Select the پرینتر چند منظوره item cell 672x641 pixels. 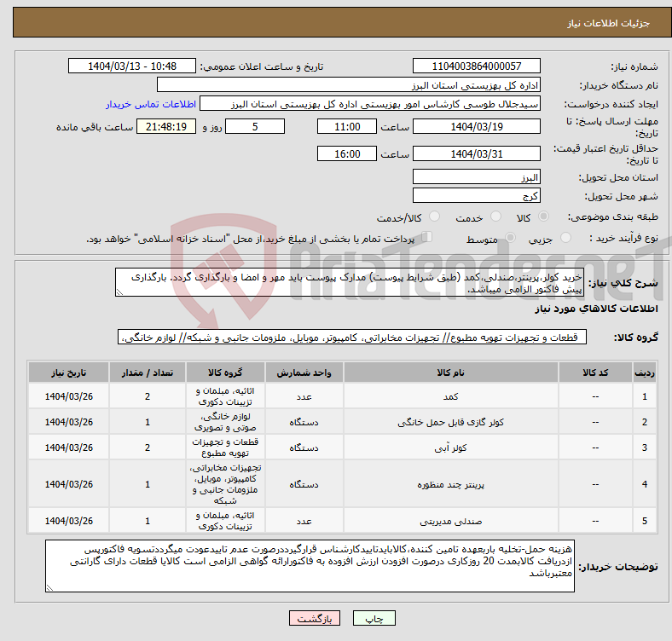coord(451,484)
